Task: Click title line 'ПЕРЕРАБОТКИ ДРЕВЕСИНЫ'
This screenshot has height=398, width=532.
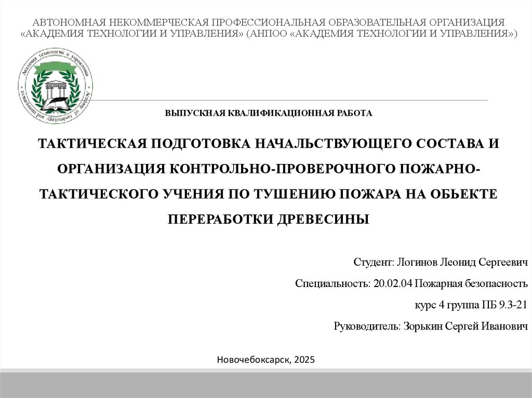Action: pyautogui.click(x=269, y=219)
